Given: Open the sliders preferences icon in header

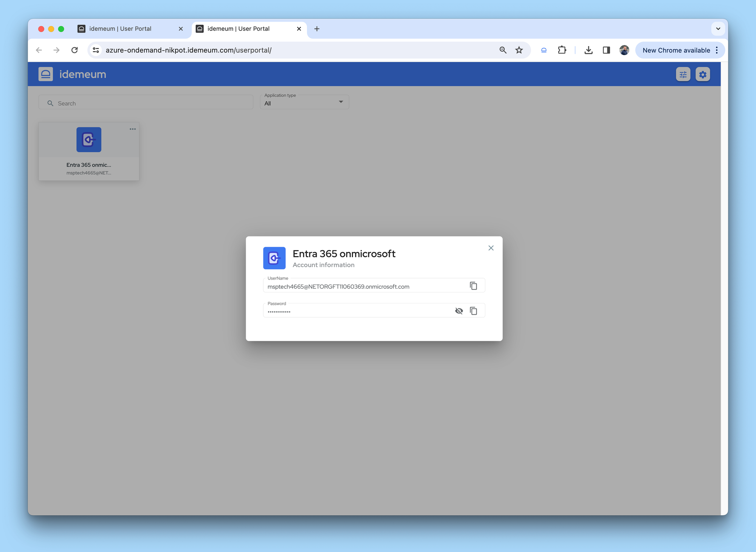Looking at the screenshot, I should tap(683, 74).
